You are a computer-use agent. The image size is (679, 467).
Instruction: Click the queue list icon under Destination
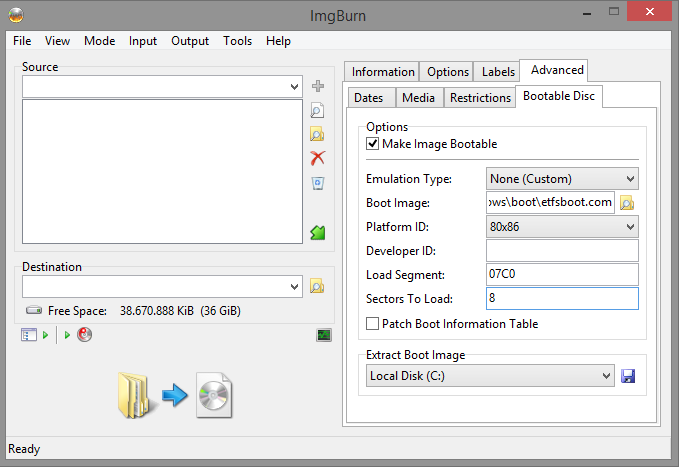pos(29,335)
